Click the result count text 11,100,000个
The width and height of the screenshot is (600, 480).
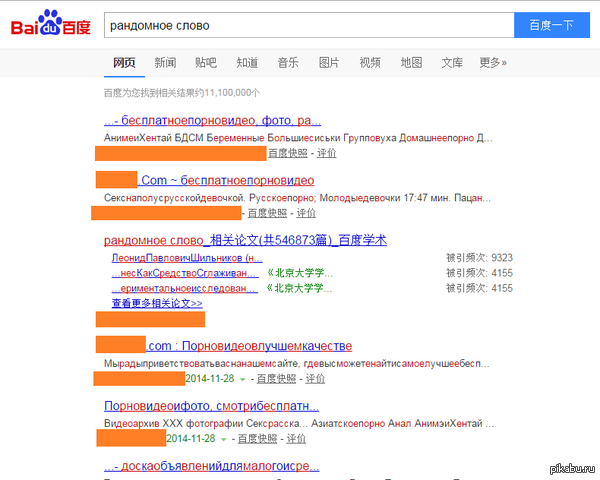(232, 93)
